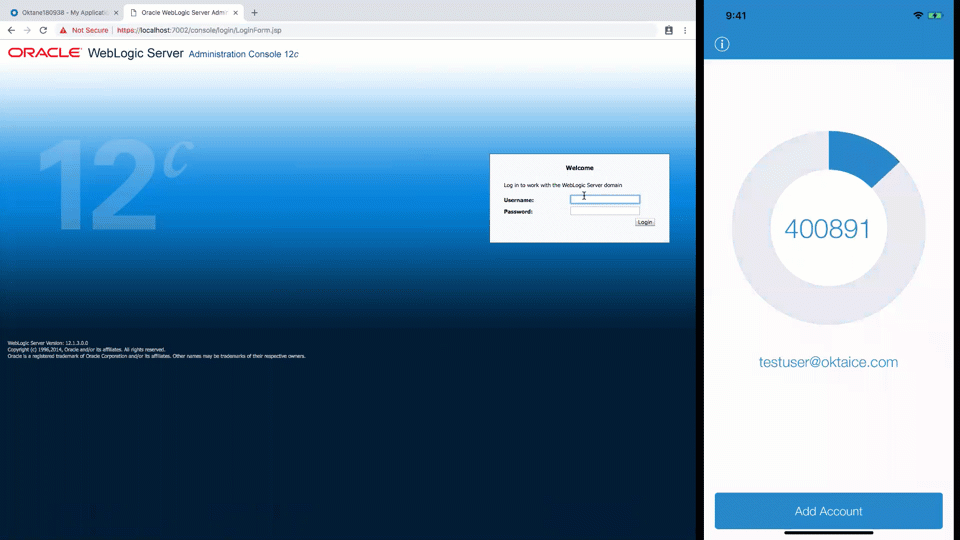
Task: Focus the Username input field
Action: (605, 199)
